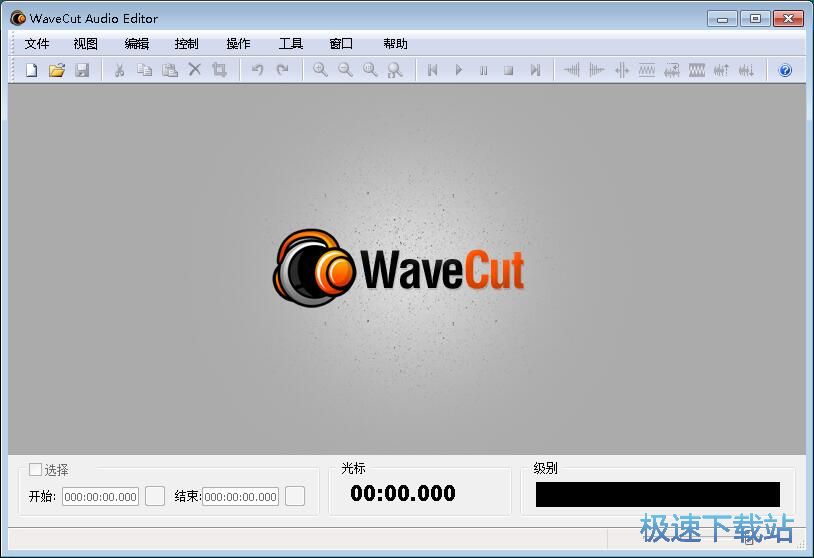The height and width of the screenshot is (558, 814).
Task: Increase volume with up-arrow waveform icon
Action: click(722, 70)
